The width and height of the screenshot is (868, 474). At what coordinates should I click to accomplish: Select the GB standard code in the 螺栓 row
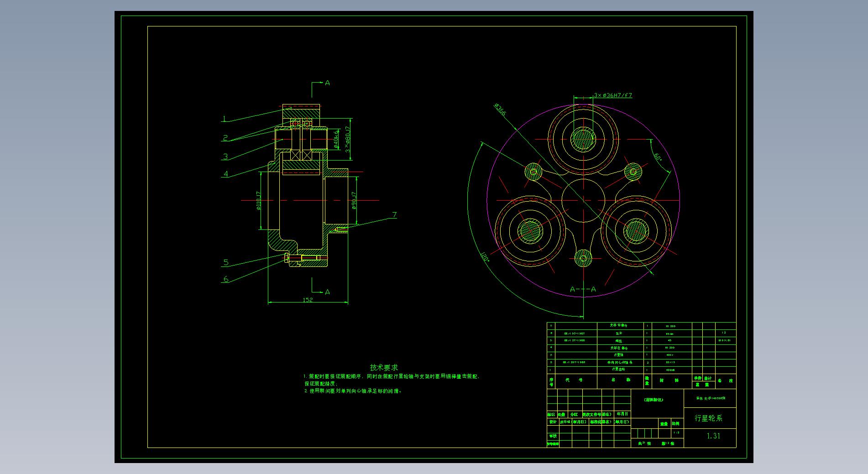tap(575, 340)
